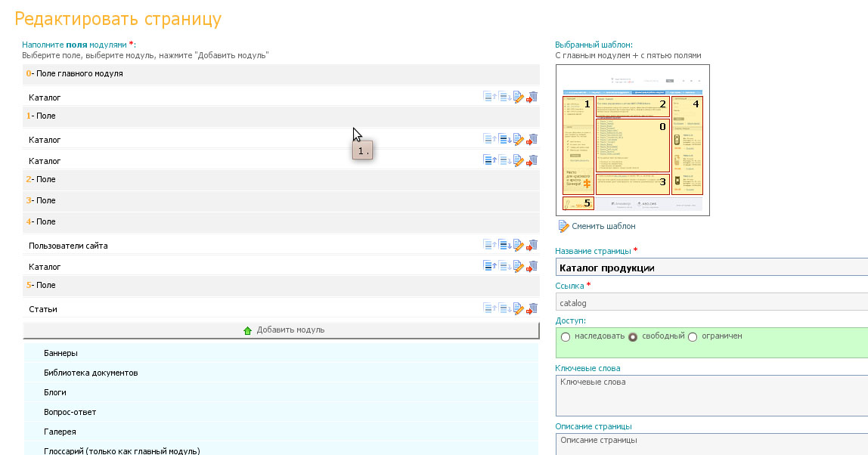Image resolution: width=868 pixels, height=455 pixels.
Task: Delete the Пользователи сайта module
Action: (533, 245)
